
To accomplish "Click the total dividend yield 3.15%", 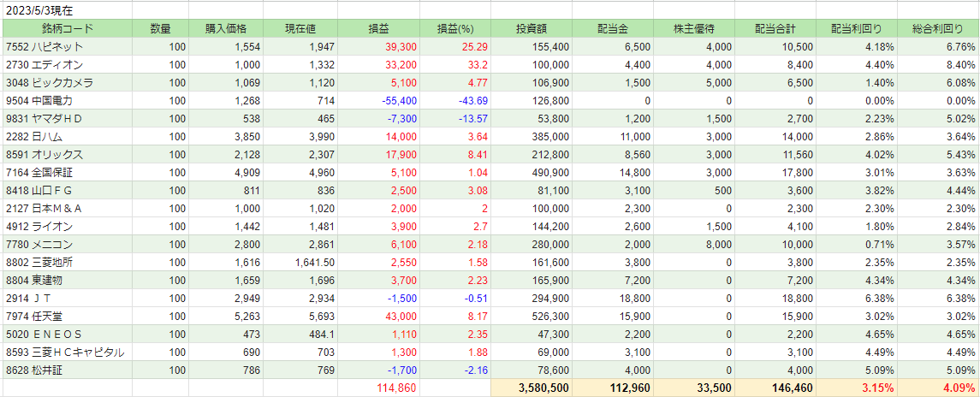I will click(857, 388).
